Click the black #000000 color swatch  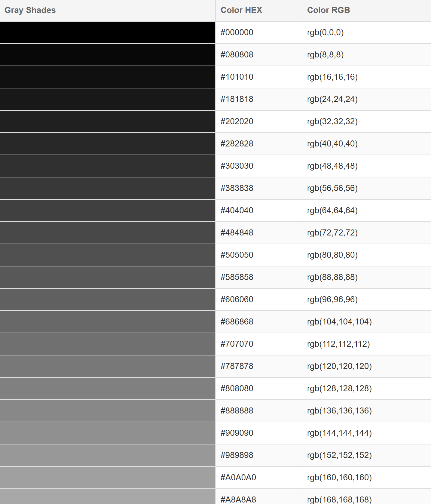coord(108,32)
